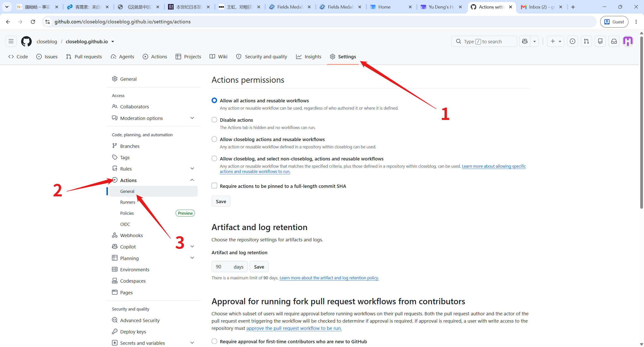644x347 pixels.
Task: Click the search magnifier icon
Action: tap(459, 41)
